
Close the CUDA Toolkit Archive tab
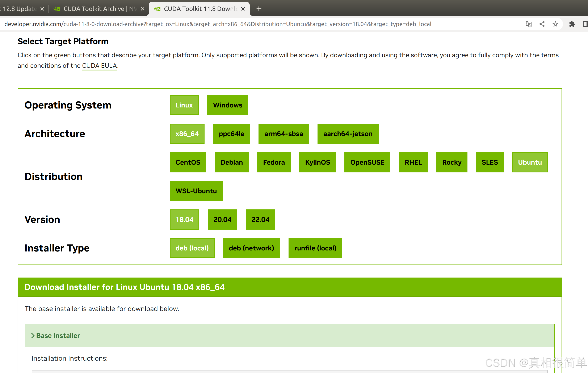tap(143, 9)
